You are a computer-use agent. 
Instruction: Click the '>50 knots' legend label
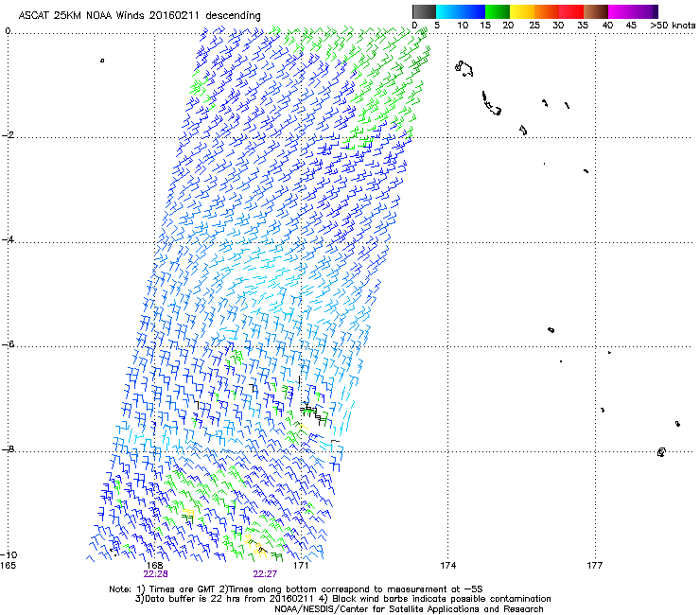[x=673, y=26]
